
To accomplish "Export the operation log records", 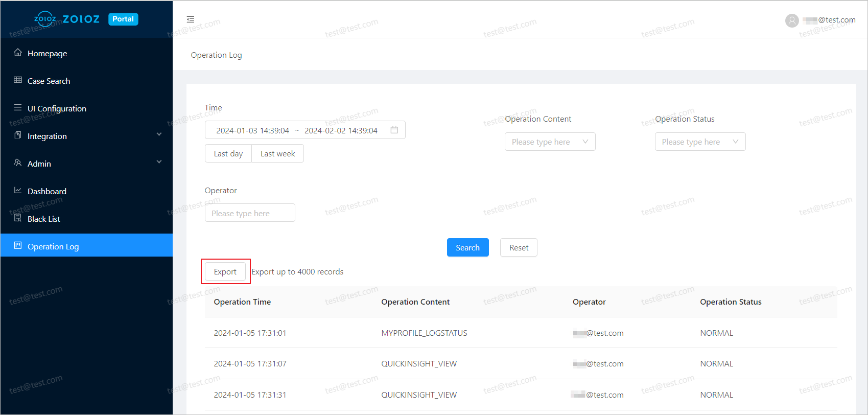I will pyautogui.click(x=225, y=272).
